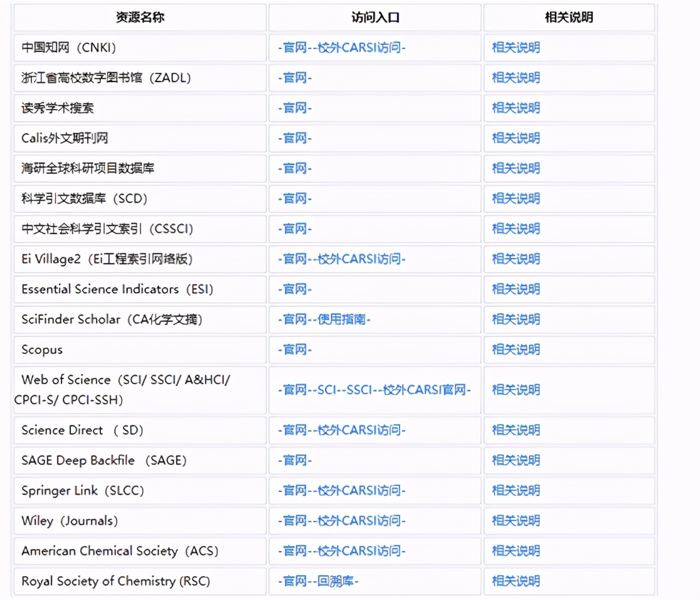
Task: Open the 官网 link for 中国知网 (CNKI)
Action: tap(295, 47)
